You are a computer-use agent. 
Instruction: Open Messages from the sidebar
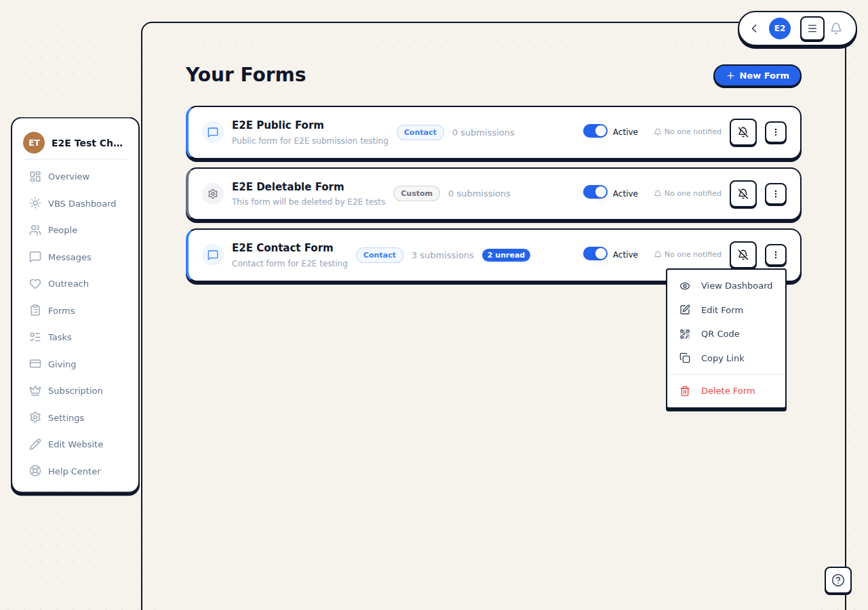pyautogui.click(x=69, y=257)
